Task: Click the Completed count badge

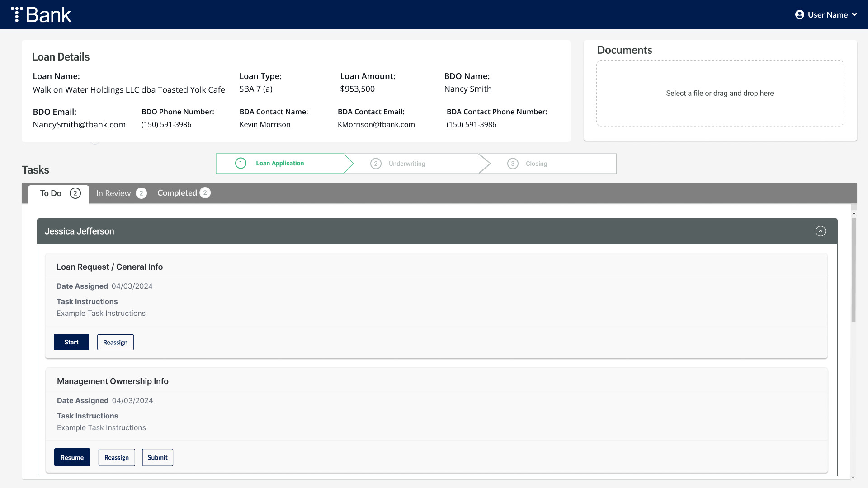Action: tap(205, 193)
